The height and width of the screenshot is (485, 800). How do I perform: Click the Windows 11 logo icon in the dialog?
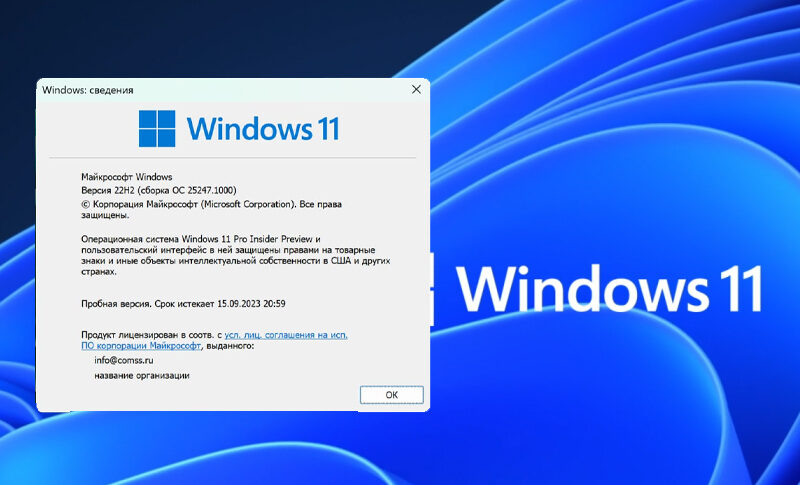tap(157, 129)
